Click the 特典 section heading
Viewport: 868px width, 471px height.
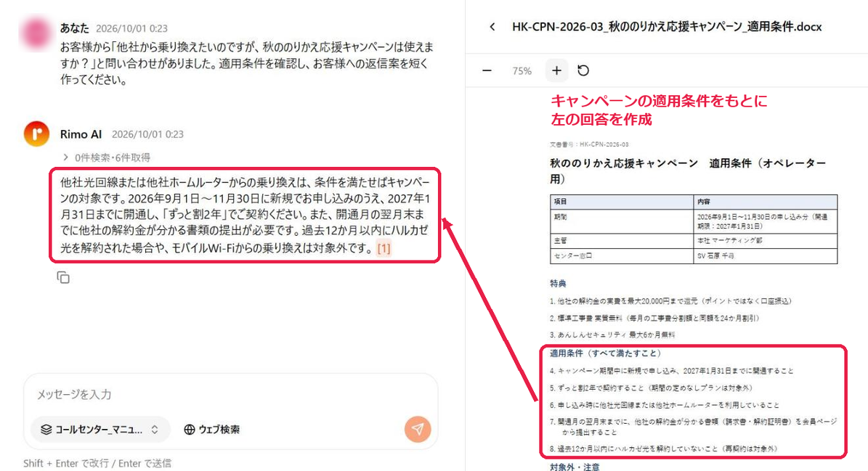pos(558,284)
